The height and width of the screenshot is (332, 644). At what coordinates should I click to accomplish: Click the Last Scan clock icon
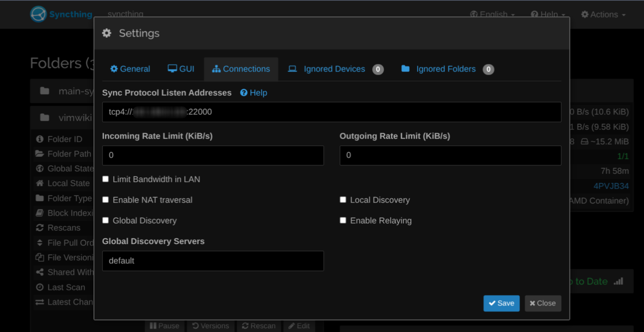(40, 287)
